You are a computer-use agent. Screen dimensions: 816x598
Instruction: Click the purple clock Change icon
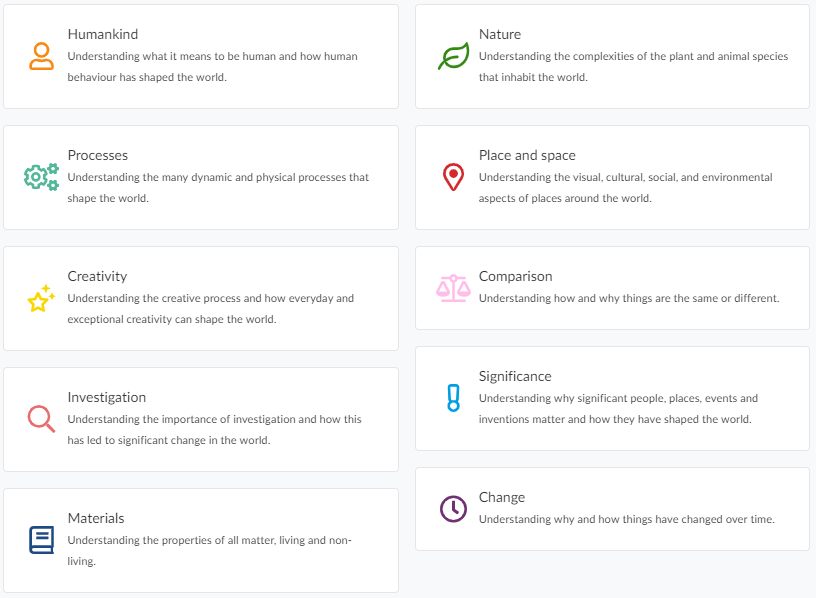coord(453,508)
